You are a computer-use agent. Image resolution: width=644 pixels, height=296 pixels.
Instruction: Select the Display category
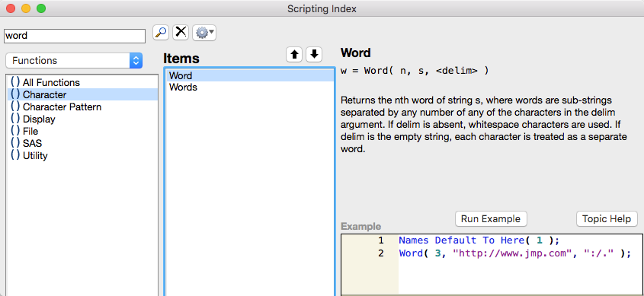(x=82, y=119)
